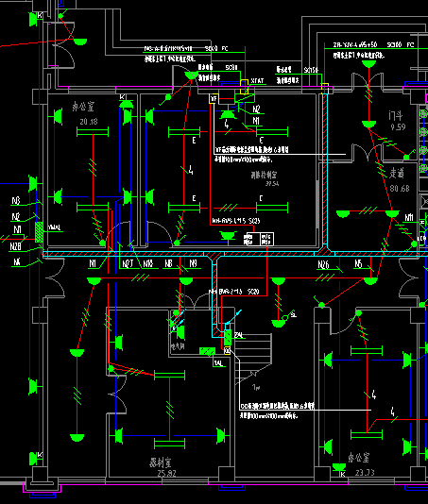
Task: Select the staircase symbol
Action: pyautogui.click(x=253, y=359)
